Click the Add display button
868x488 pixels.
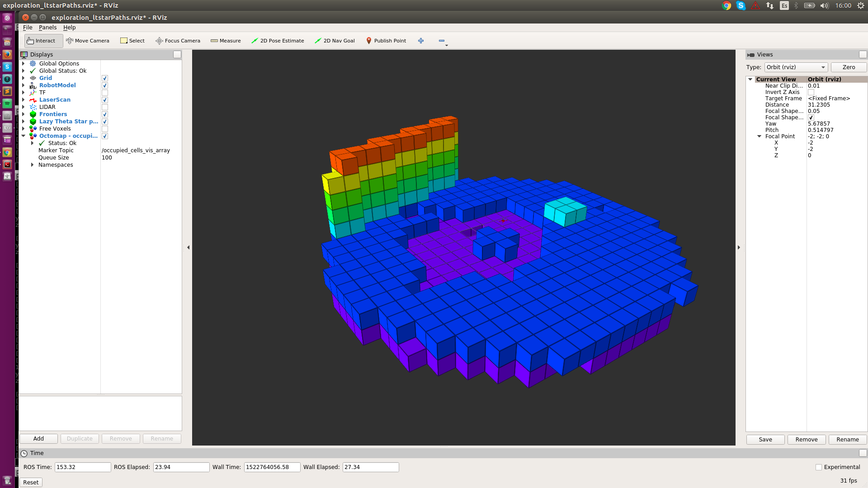38,439
